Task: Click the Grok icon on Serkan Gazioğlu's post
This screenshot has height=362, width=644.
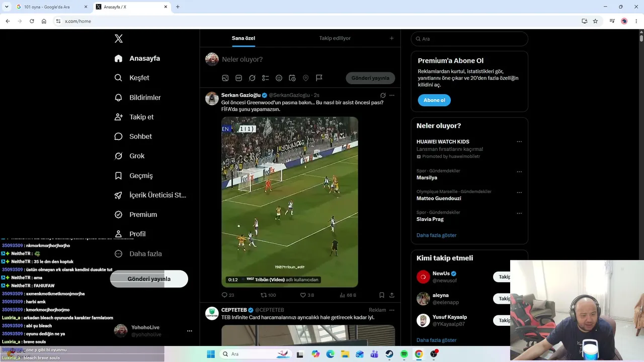Action: click(x=383, y=95)
